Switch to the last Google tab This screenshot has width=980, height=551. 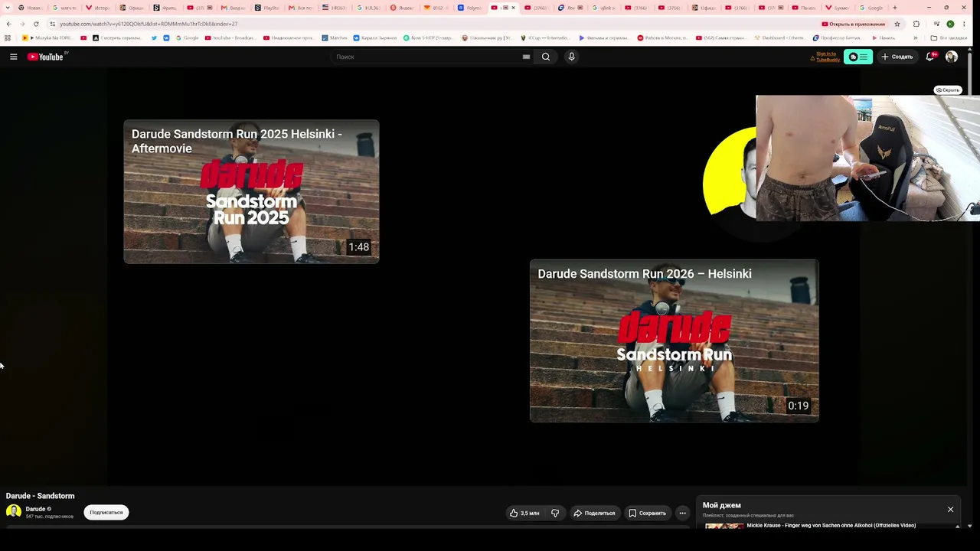[x=872, y=8]
